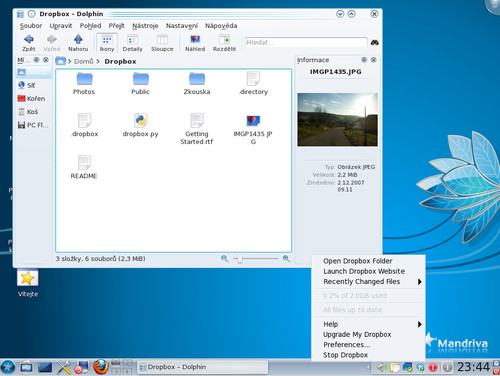Select the IMGP1435.JPG image file

coord(253,129)
